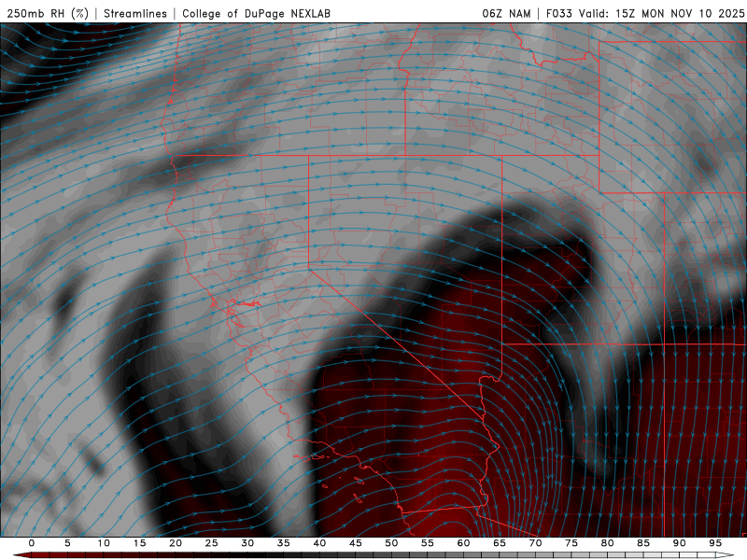Image resolution: width=747 pixels, height=560 pixels.
Task: Click the colorbar value label '55'
Action: [428, 543]
